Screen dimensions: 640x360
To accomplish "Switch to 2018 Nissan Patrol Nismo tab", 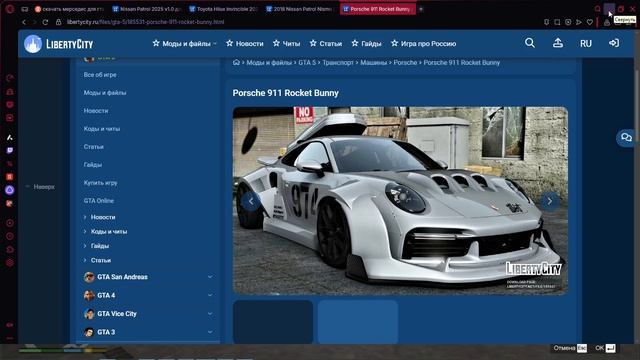I will pyautogui.click(x=300, y=9).
